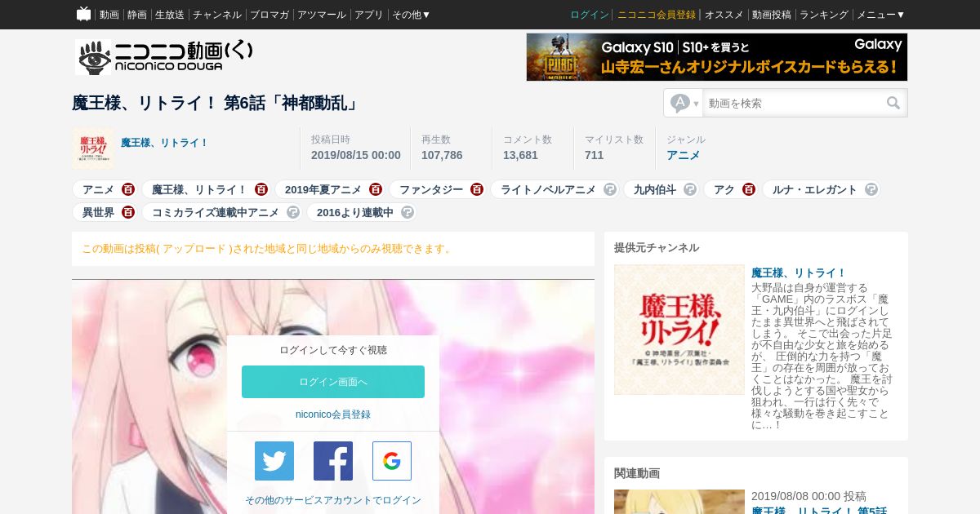
Task: Open dictionary icon beside 九内伯斗 tag
Action: tap(690, 189)
